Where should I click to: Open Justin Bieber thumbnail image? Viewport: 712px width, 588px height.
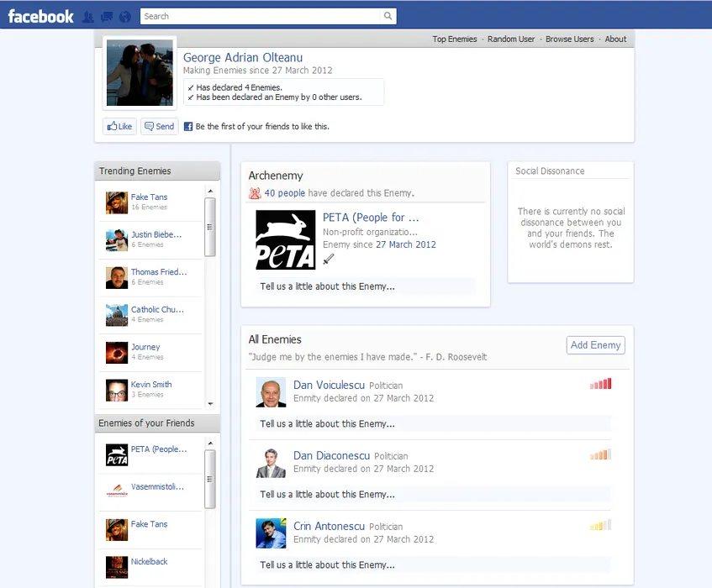117,240
